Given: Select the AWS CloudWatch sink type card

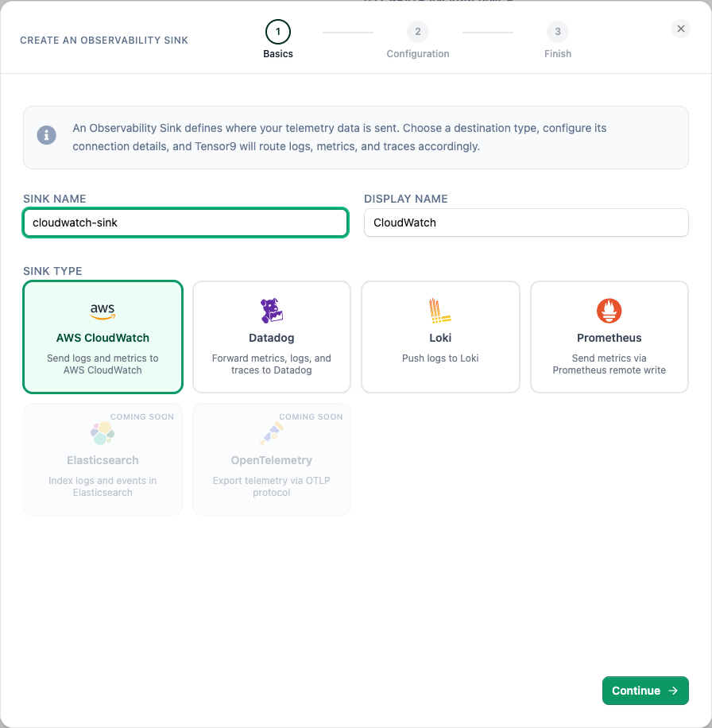Looking at the screenshot, I should [x=103, y=337].
